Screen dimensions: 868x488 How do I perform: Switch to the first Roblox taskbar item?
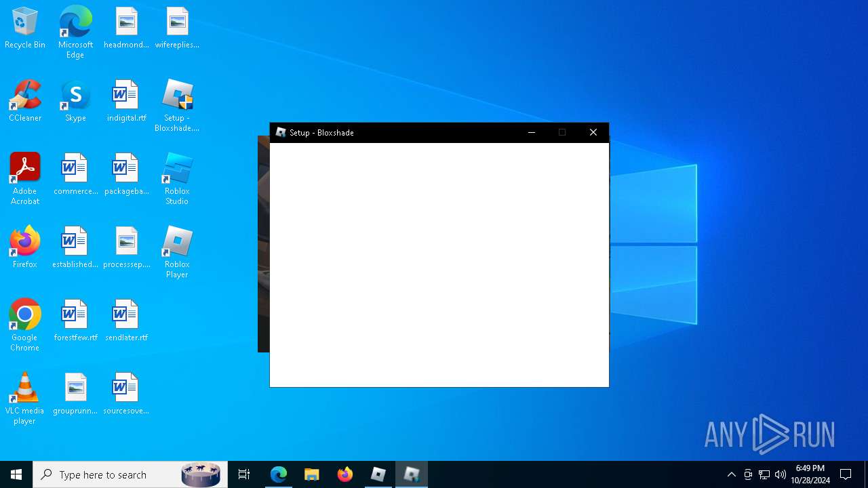(x=378, y=474)
